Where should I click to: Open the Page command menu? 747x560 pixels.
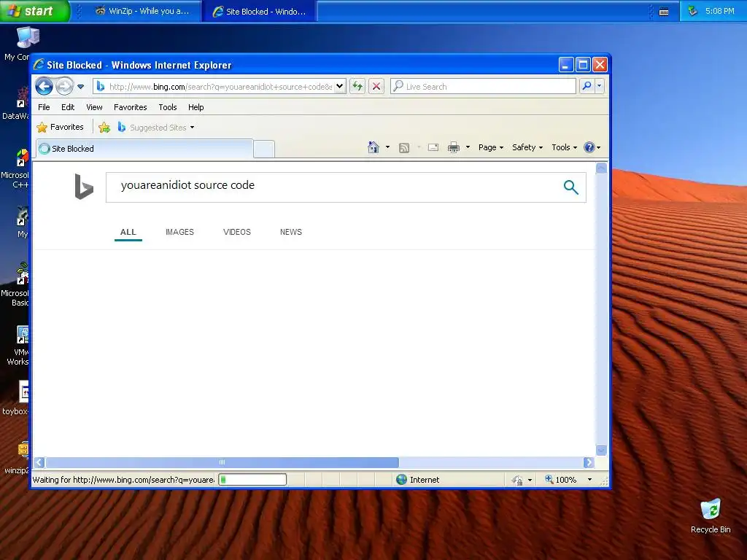tap(491, 147)
